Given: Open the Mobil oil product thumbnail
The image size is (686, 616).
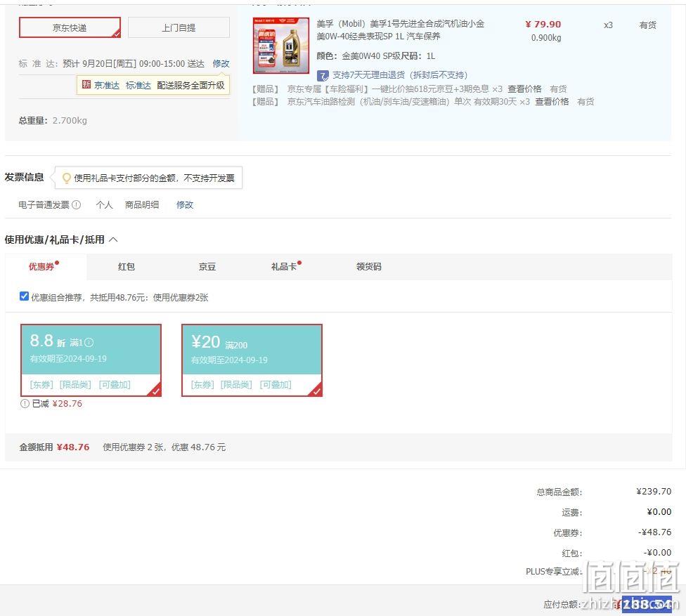Looking at the screenshot, I should coord(281,46).
